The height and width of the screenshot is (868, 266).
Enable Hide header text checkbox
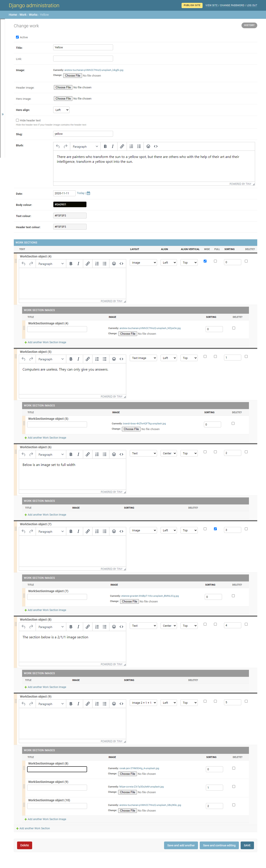pyautogui.click(x=17, y=120)
